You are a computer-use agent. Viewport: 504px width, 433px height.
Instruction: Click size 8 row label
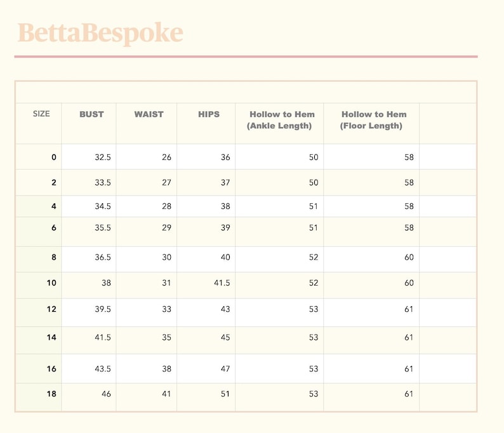pos(54,257)
